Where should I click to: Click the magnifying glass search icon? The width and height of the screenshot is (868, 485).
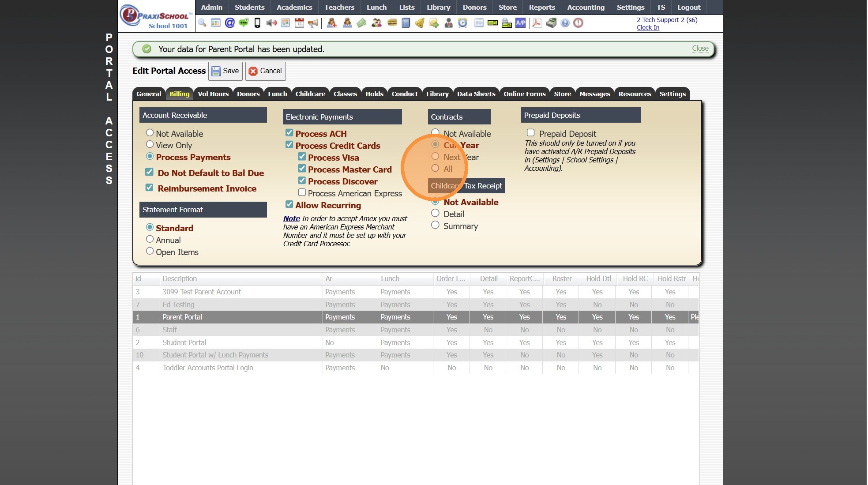(x=202, y=23)
